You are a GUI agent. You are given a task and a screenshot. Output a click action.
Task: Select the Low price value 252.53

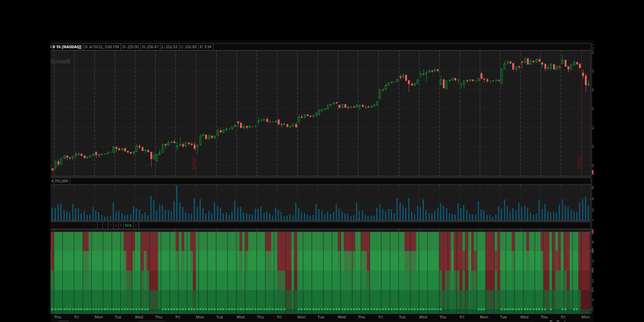[x=169, y=47]
